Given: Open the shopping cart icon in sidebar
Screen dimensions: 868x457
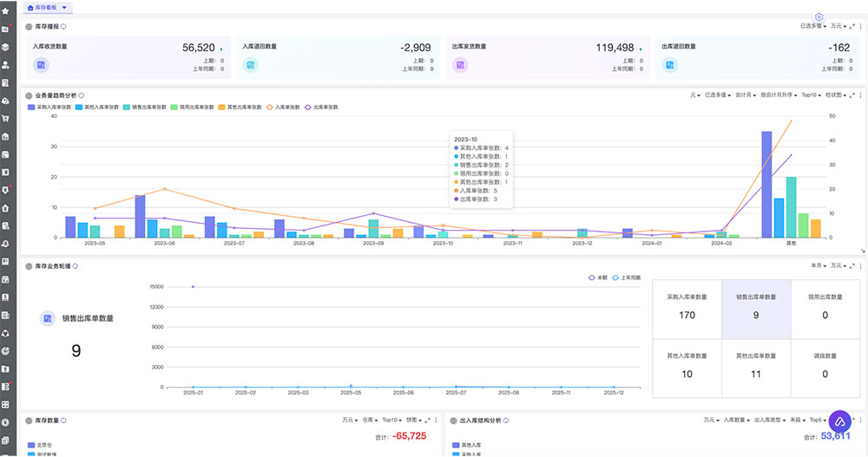Looking at the screenshot, I should [5, 119].
